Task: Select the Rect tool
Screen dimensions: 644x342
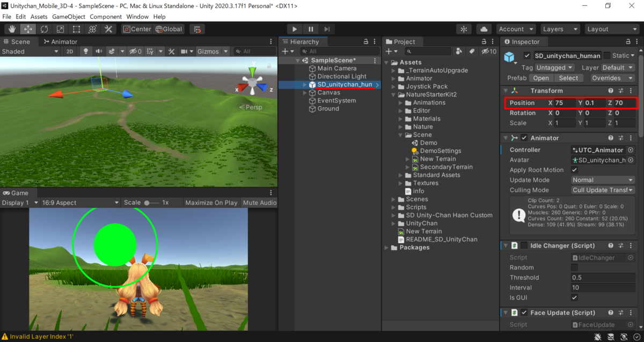Action: (76, 29)
